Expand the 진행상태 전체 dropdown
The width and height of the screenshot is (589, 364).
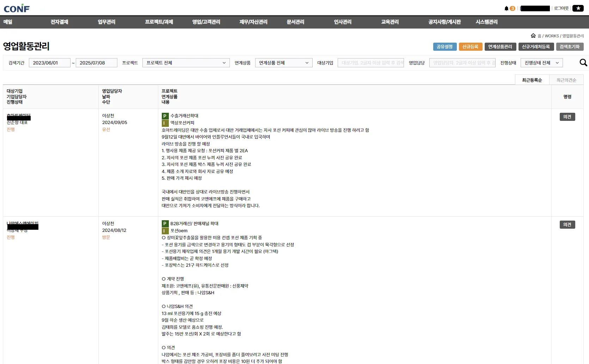pos(541,63)
